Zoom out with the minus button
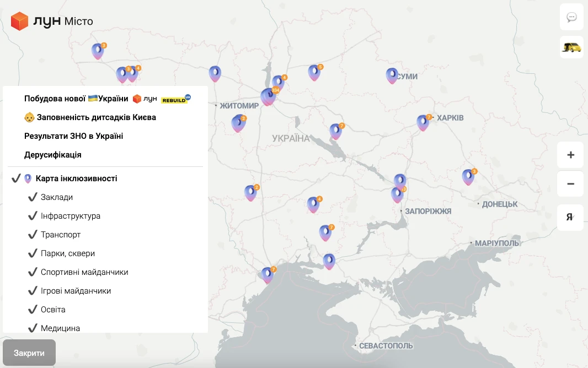Screen dimensions: 588x368 (570, 184)
